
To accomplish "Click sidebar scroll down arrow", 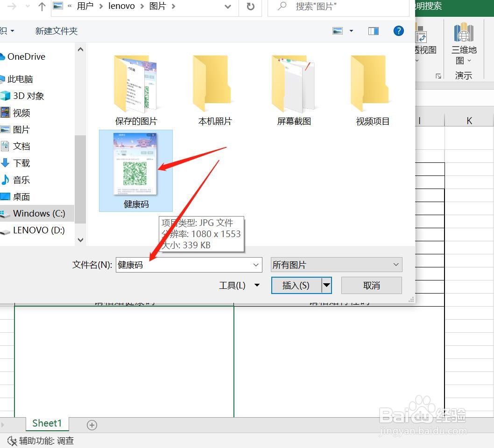I will (80, 240).
